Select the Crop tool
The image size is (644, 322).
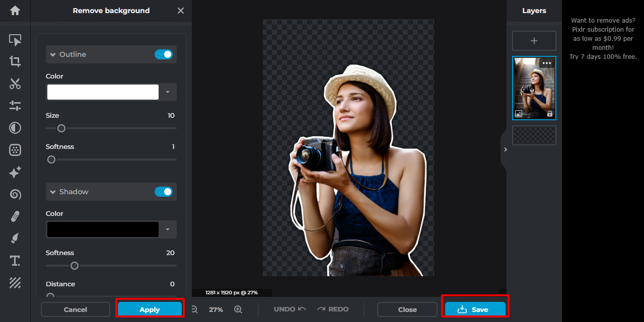15,61
